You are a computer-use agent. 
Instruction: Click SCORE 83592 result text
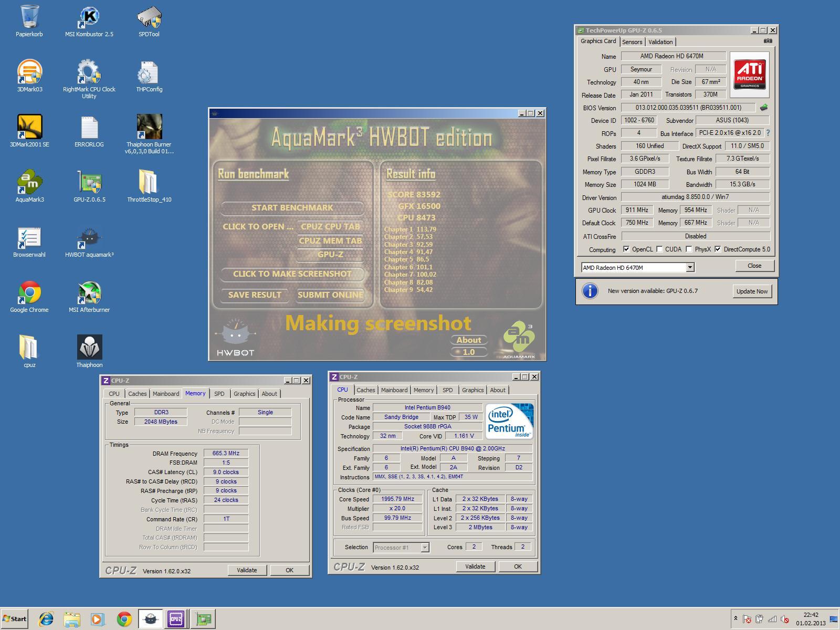pos(414,195)
